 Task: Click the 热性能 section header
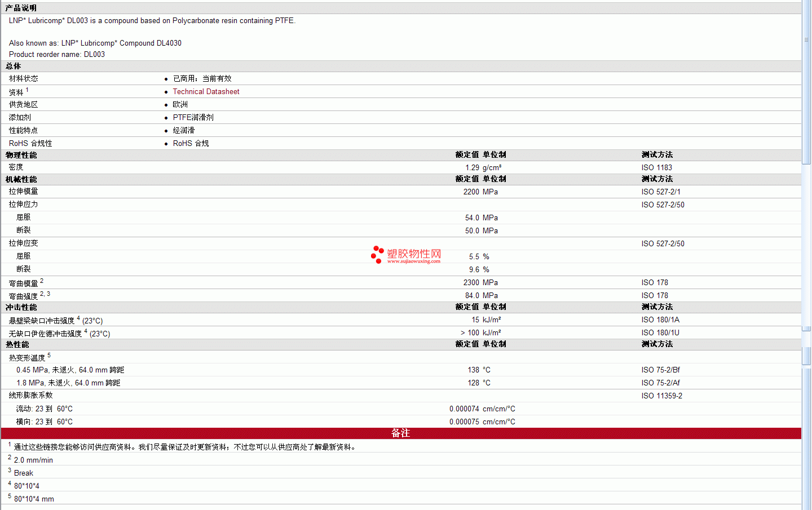(17, 344)
